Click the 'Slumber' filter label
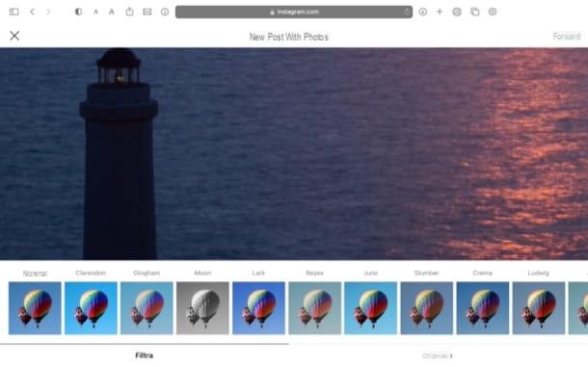The height and width of the screenshot is (367, 588). 427,273
